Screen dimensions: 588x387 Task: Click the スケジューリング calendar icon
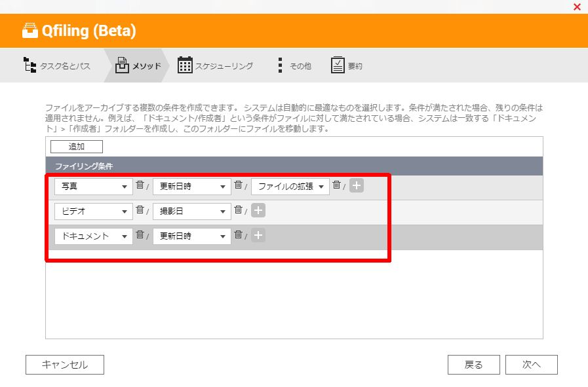185,65
